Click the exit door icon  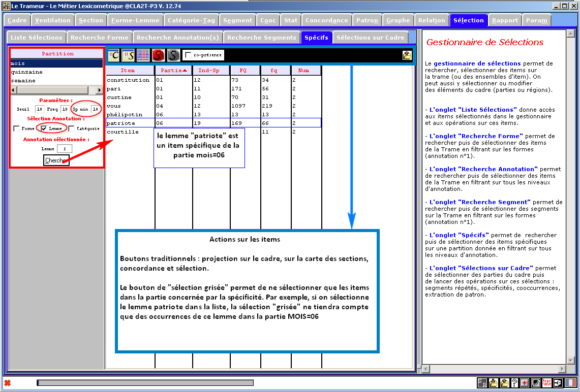558,383
